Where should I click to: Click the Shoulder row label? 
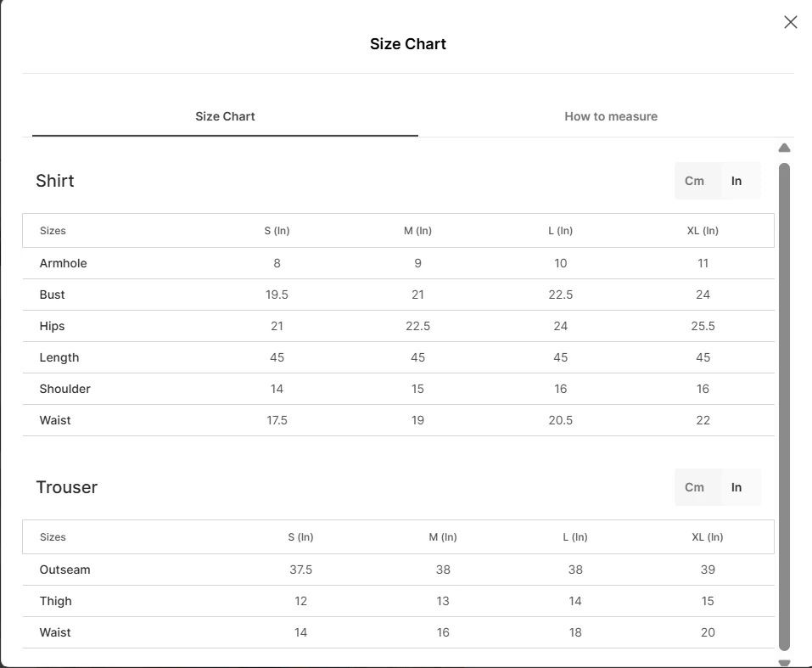coord(64,389)
